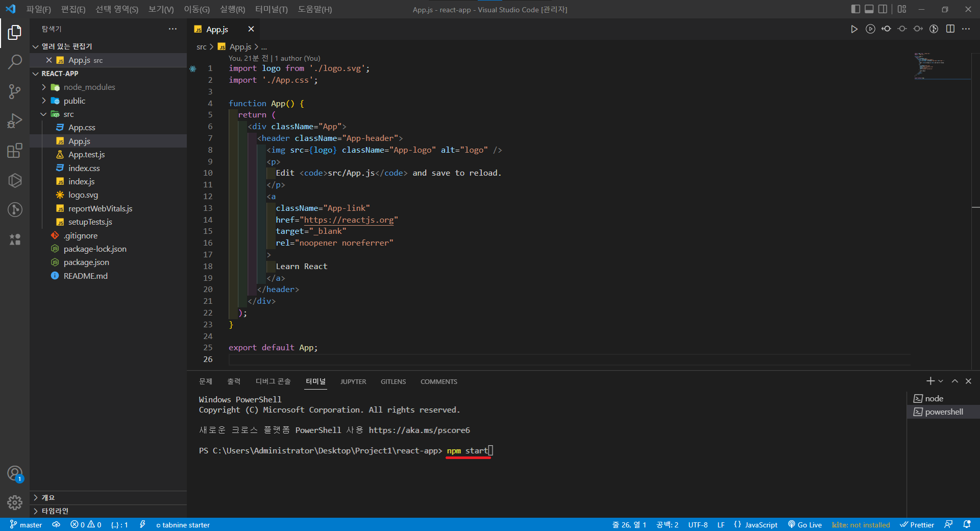Select the powershell terminal instance
The height and width of the screenshot is (531, 980).
943,412
